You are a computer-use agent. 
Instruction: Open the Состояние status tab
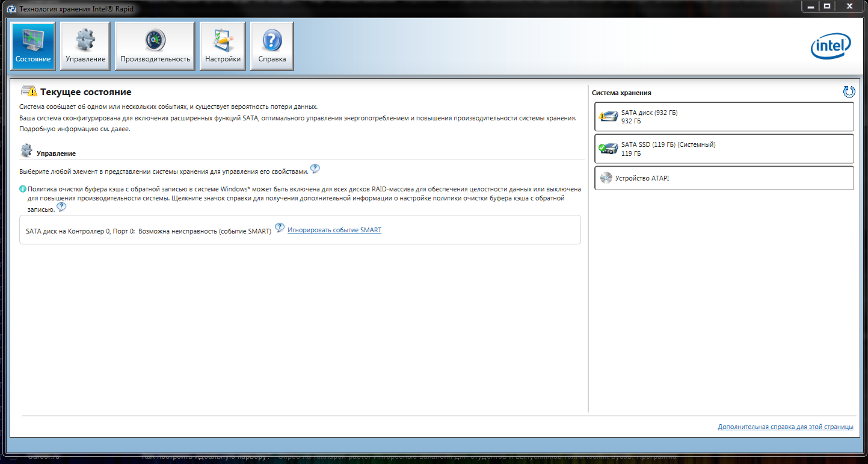[33, 46]
